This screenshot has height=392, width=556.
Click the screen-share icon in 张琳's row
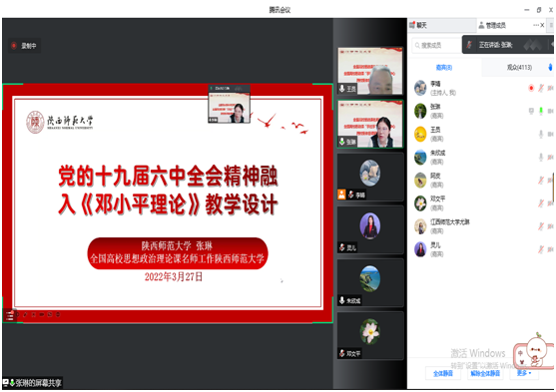click(x=531, y=111)
